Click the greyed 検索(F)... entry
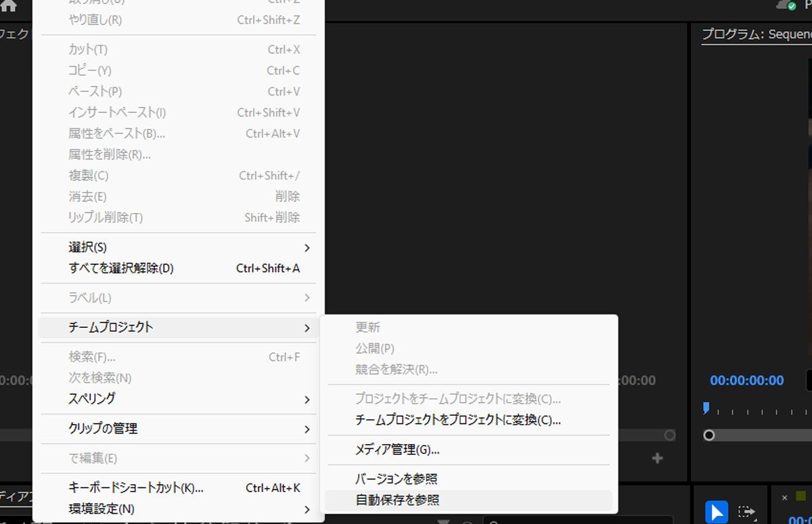Screen dimensions: 812x524 (179, 357)
